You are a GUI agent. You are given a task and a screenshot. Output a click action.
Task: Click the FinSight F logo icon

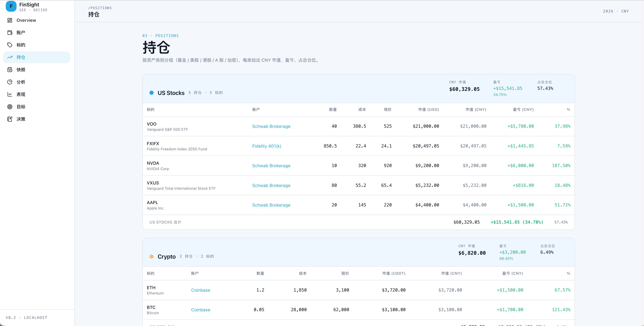point(11,6)
